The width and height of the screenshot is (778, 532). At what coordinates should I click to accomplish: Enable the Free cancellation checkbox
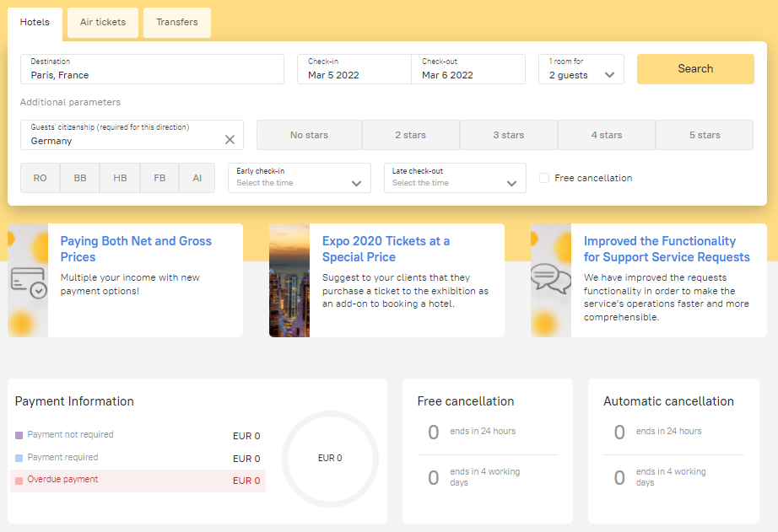[544, 178]
